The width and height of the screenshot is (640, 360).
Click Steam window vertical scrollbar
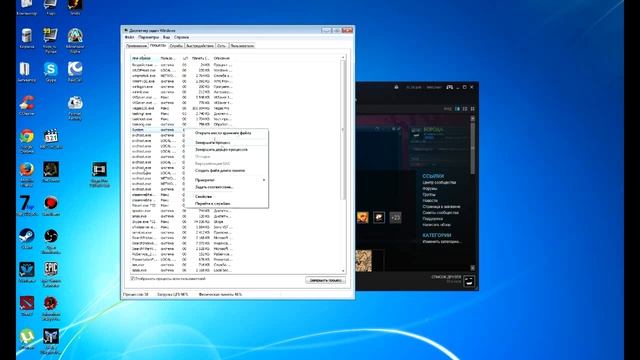473,147
